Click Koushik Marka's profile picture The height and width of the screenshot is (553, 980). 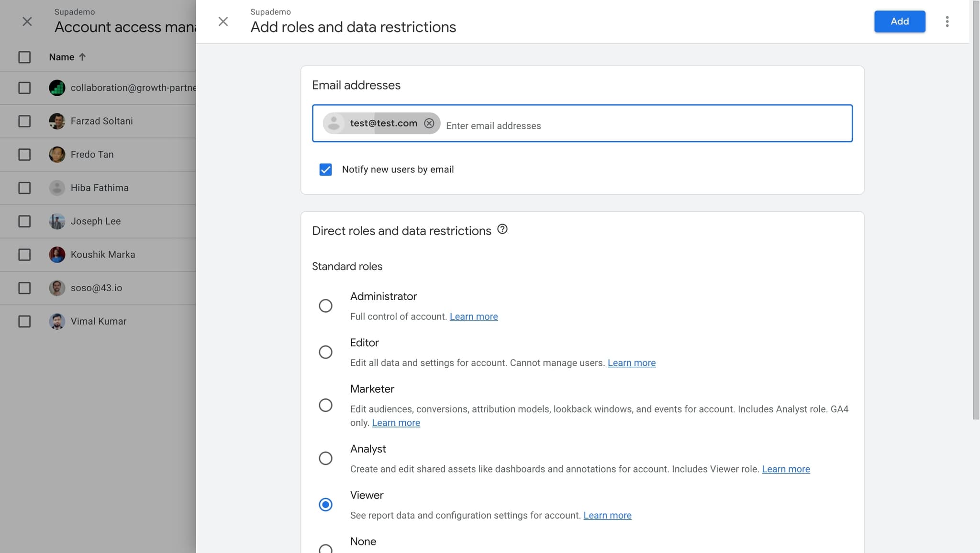click(x=57, y=255)
